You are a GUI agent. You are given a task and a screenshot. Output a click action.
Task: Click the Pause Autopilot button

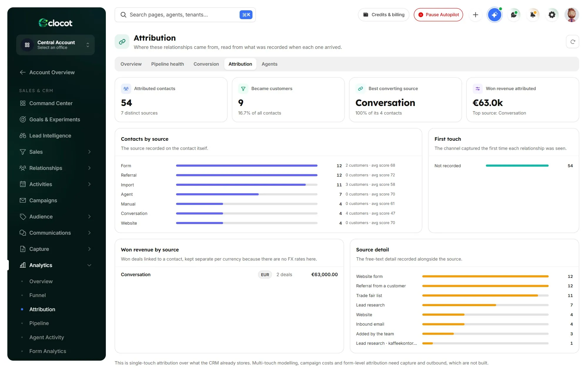(438, 15)
